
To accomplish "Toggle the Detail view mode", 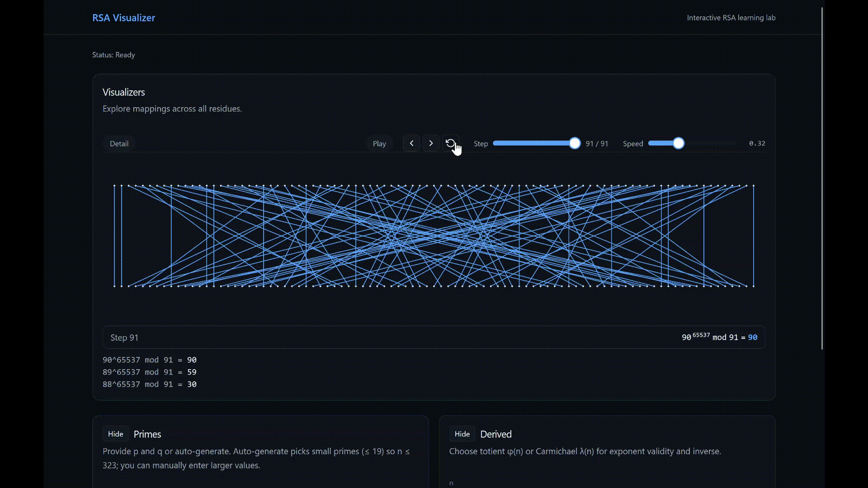I will (x=119, y=143).
